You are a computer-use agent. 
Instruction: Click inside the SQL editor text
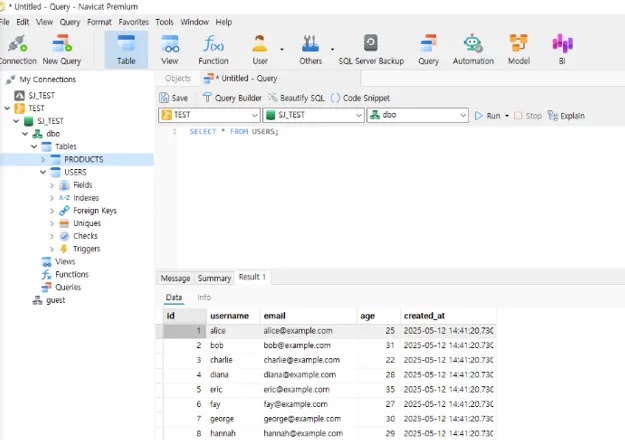[234, 132]
